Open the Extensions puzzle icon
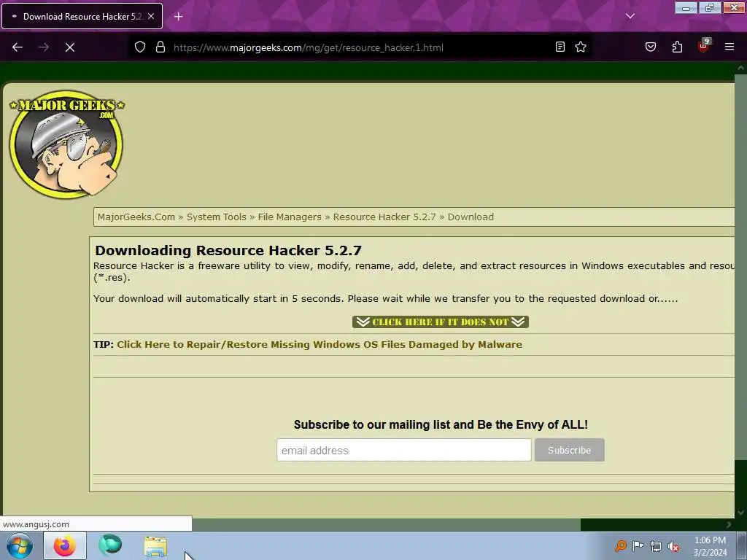747x560 pixels. coord(677,47)
